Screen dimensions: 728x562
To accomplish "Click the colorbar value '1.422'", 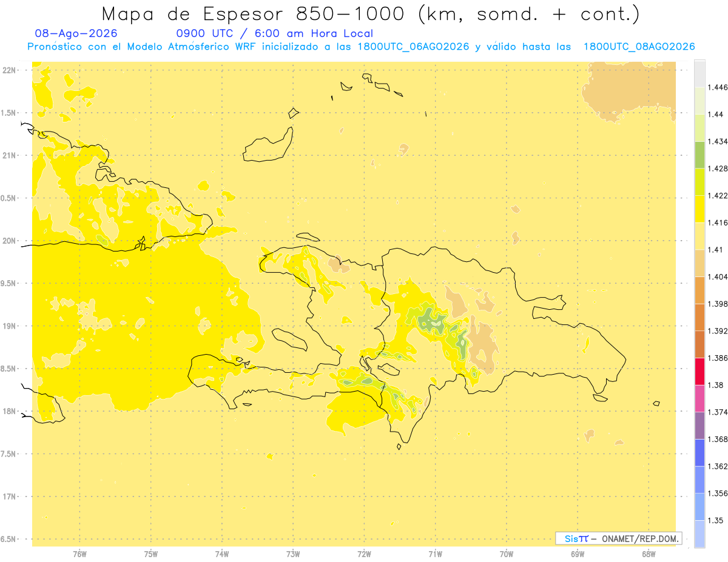I will click(x=718, y=196).
